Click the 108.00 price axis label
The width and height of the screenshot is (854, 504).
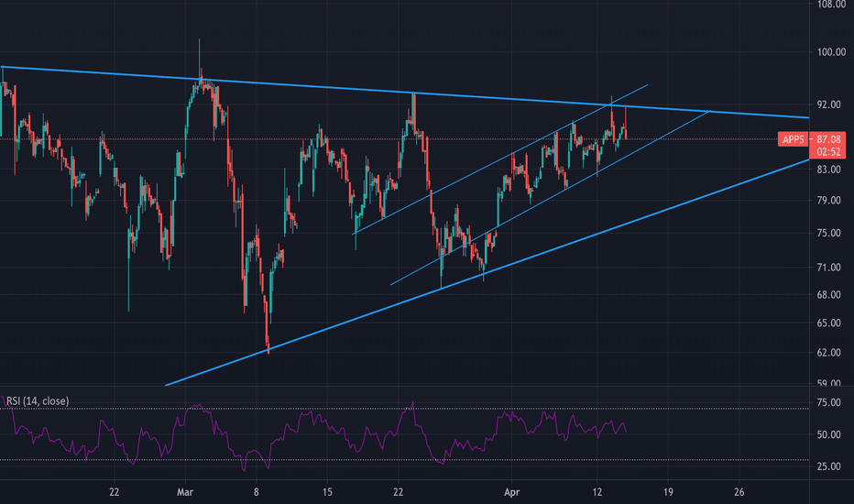[x=831, y=5]
